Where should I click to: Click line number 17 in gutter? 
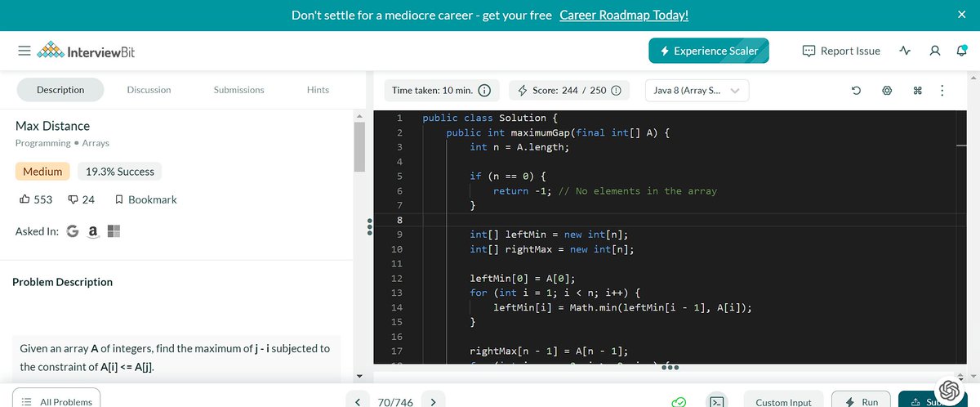[x=398, y=351]
